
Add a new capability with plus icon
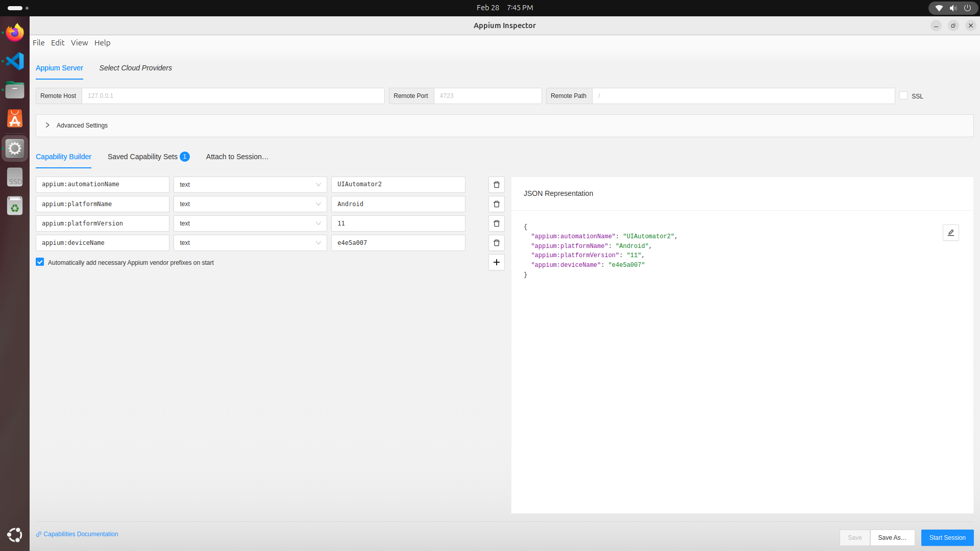(x=496, y=262)
